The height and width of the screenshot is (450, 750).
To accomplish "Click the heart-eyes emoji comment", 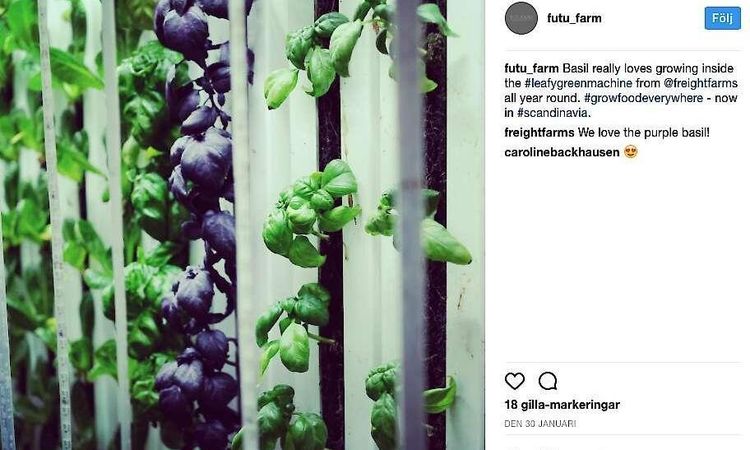I will coord(631,152).
